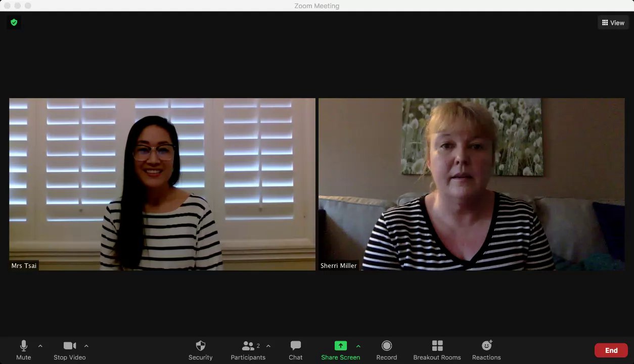Select Mrs Tsai's video tile
The width and height of the screenshot is (634, 364).
click(x=162, y=184)
